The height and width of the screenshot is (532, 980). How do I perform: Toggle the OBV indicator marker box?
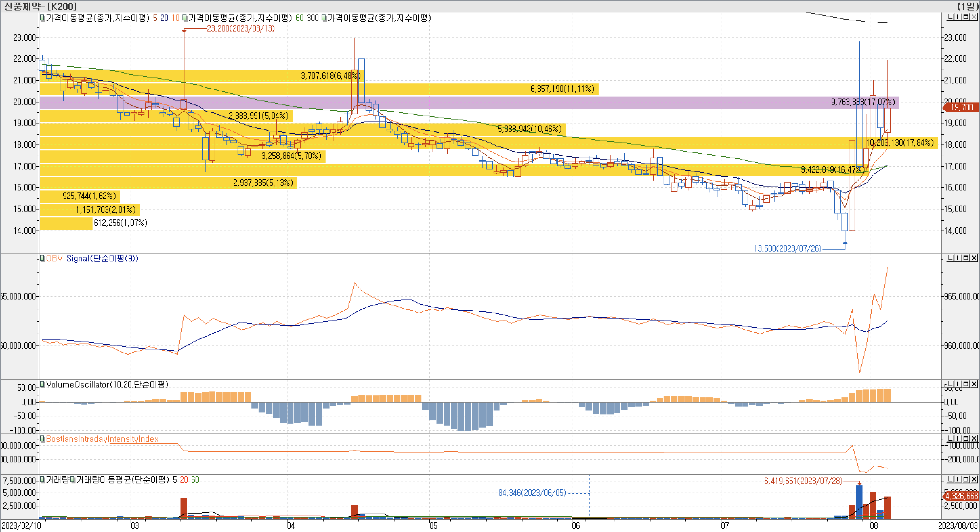[43, 258]
